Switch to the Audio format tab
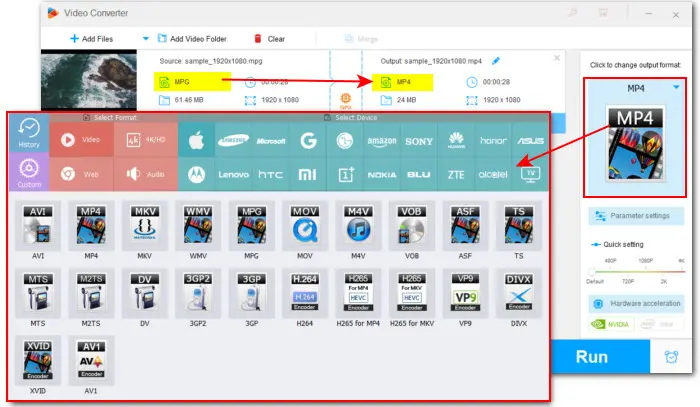This screenshot has height=407, width=700. [x=146, y=174]
